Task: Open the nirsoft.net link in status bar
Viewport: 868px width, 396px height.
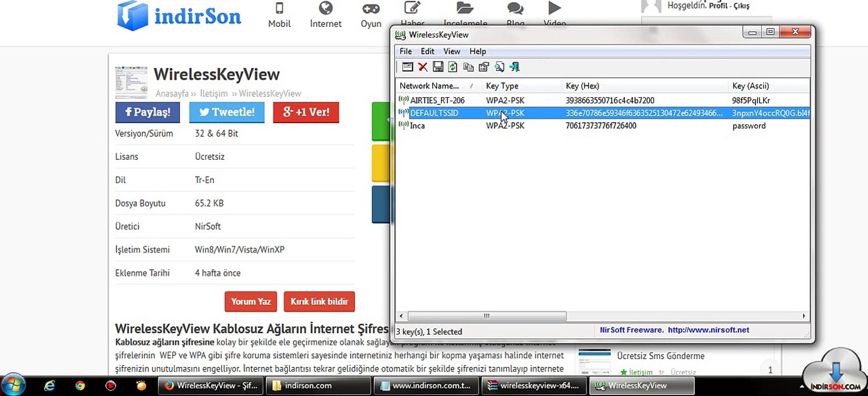Action: coord(708,330)
